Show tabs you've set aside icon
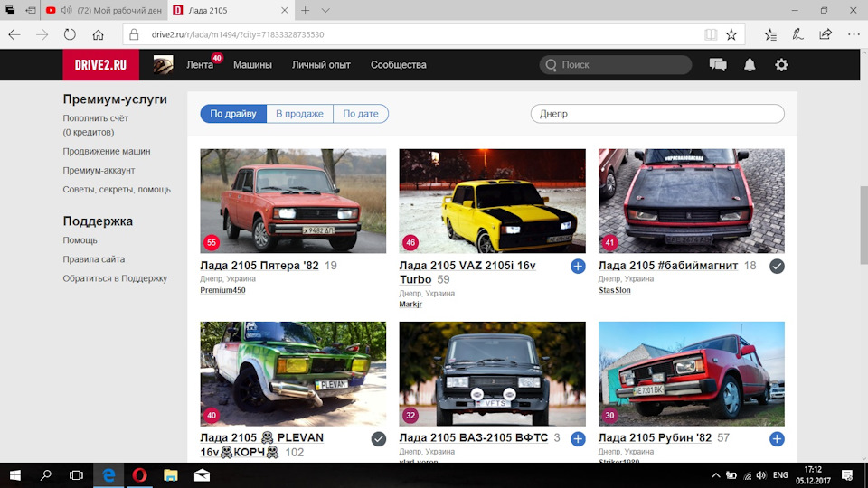The height and width of the screenshot is (488, 868). 10,11
